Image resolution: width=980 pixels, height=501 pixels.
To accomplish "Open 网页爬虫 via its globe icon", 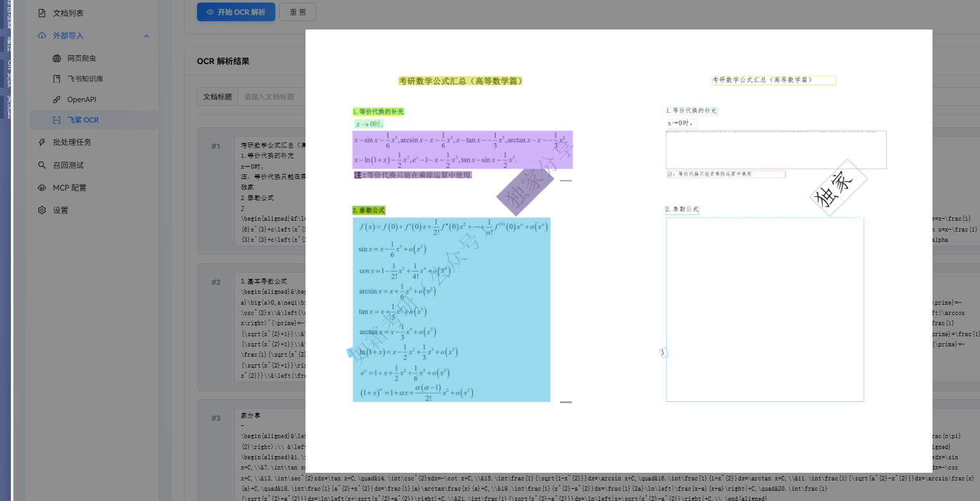I will click(56, 58).
